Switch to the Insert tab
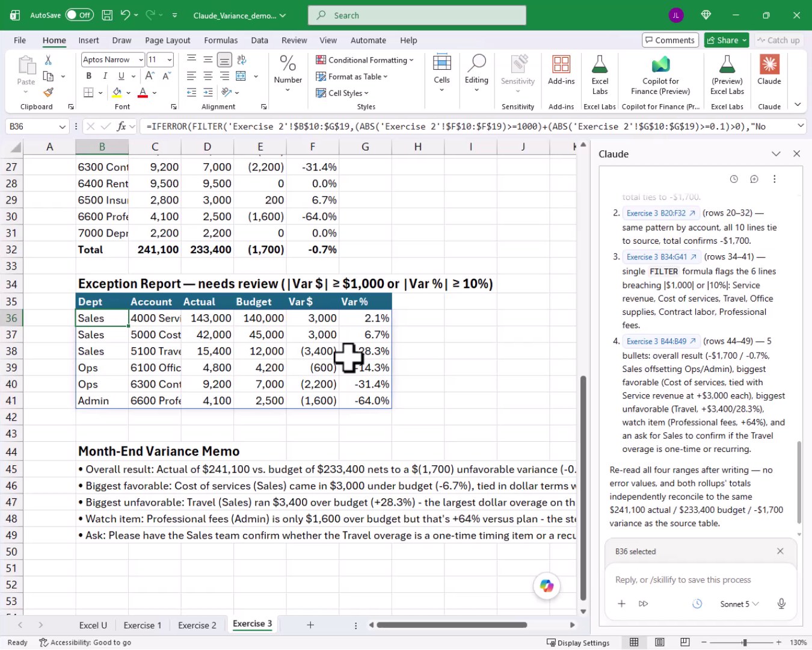Viewport: 812px width, 650px height. (88, 40)
